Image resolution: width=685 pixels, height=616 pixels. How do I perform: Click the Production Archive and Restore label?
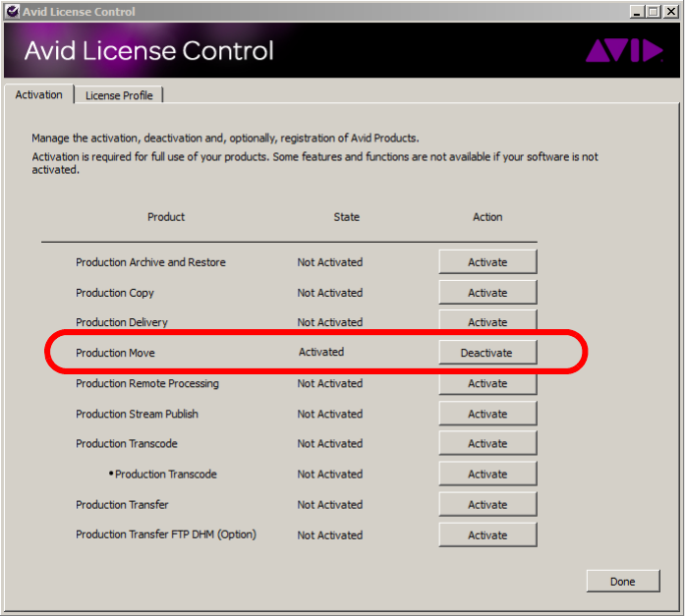point(150,262)
